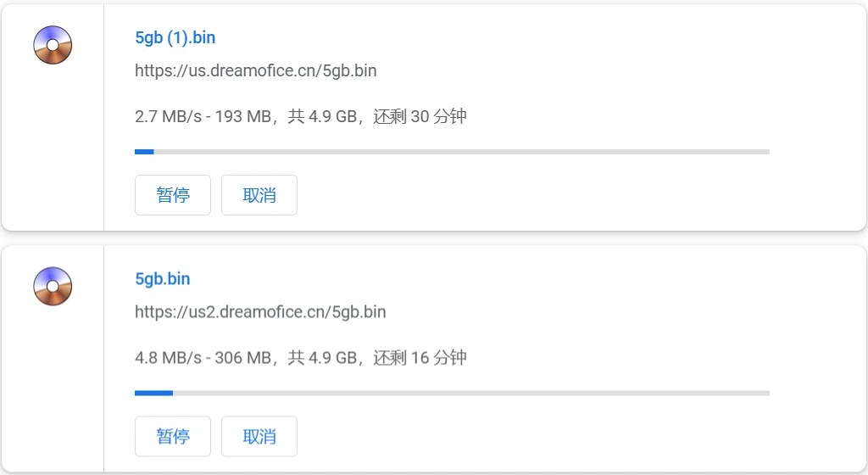Open the 5gb (1).bin file link

pyautogui.click(x=175, y=38)
